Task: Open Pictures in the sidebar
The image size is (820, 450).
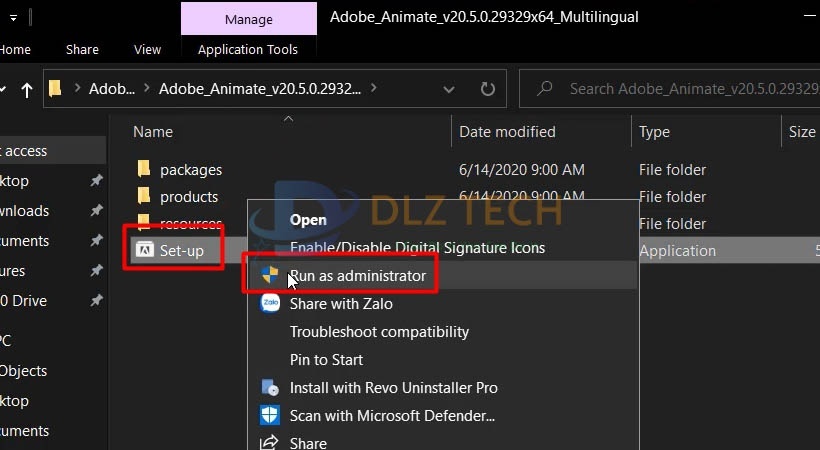Action: [13, 271]
